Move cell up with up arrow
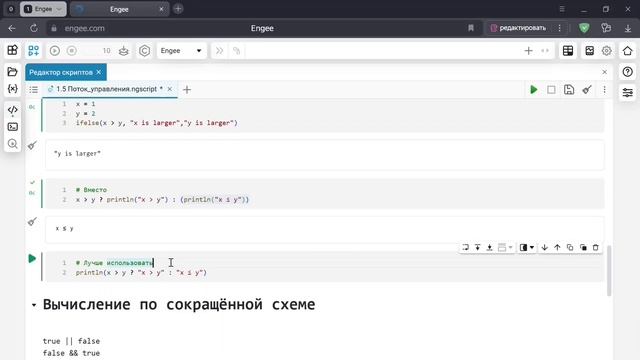Screen dimensions: 640x360 tap(557, 247)
